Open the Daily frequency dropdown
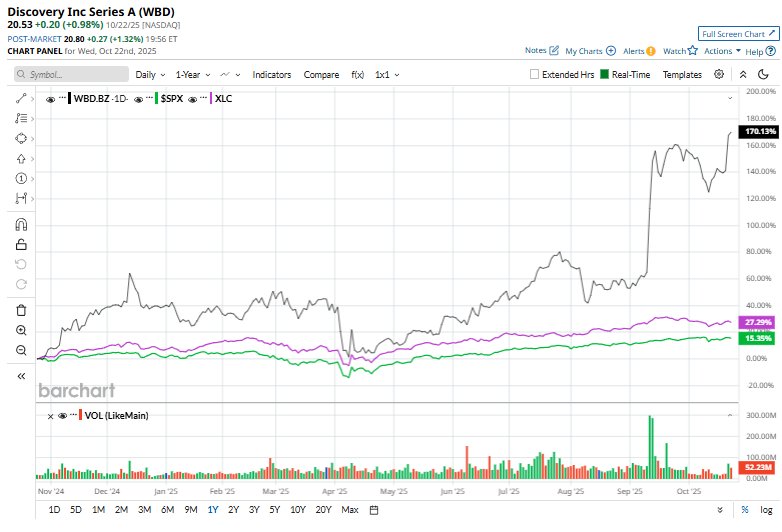This screenshot has height=532, width=782. 150,74
